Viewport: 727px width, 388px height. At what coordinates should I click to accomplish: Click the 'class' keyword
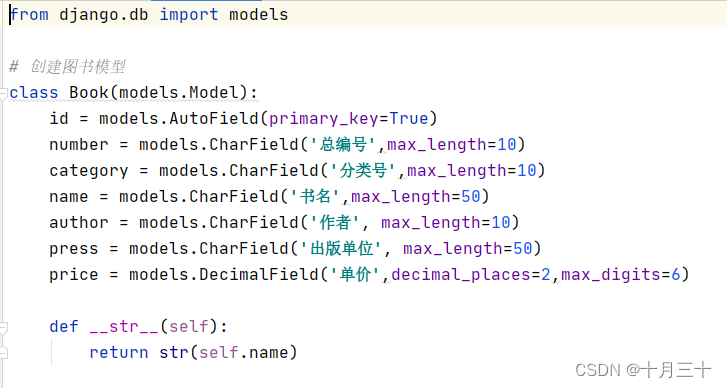[x=34, y=93]
